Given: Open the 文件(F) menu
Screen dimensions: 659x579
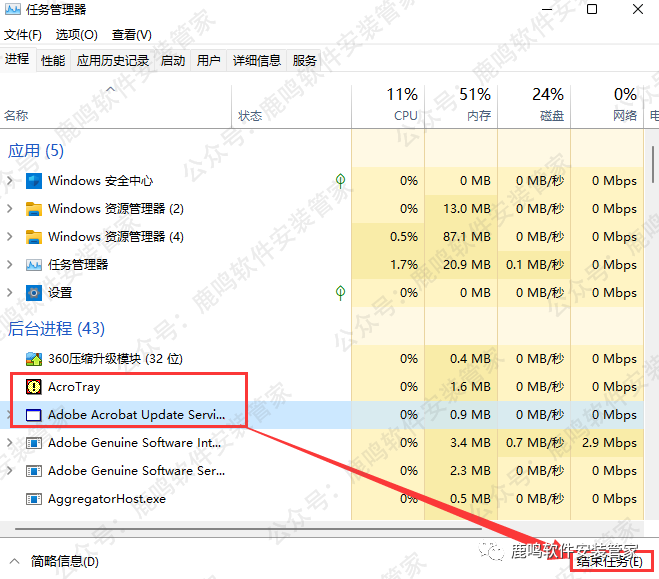Looking at the screenshot, I should (x=23, y=34).
